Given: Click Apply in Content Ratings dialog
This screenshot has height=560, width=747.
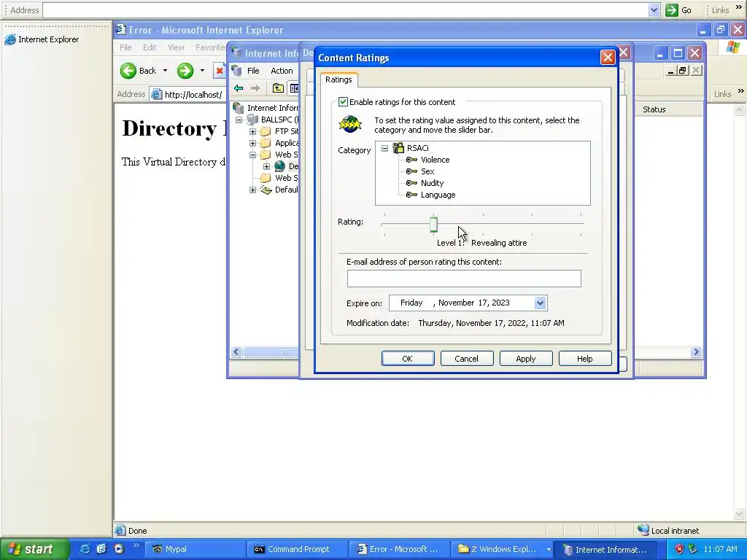Looking at the screenshot, I should 526,359.
